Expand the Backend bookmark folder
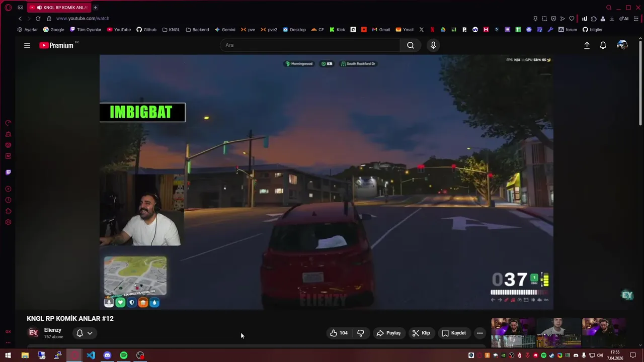Screen dimensions: 644x362 click(197, 30)
